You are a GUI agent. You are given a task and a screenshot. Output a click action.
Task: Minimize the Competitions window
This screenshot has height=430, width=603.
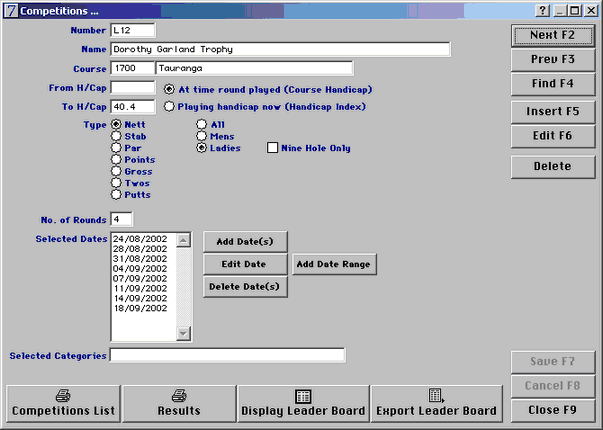(x=560, y=10)
